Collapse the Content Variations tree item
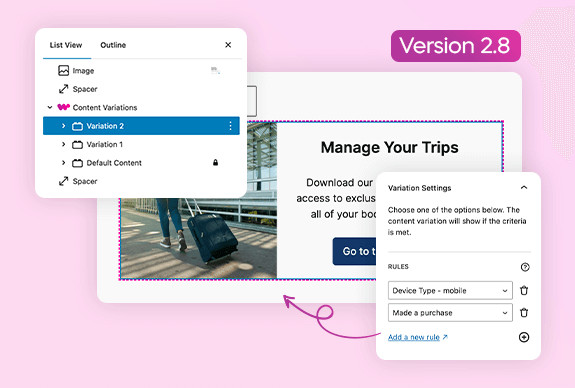 tap(50, 107)
